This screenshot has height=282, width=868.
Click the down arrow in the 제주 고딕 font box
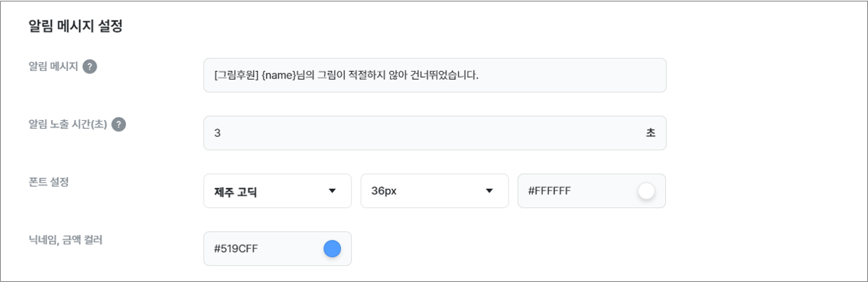[332, 191]
